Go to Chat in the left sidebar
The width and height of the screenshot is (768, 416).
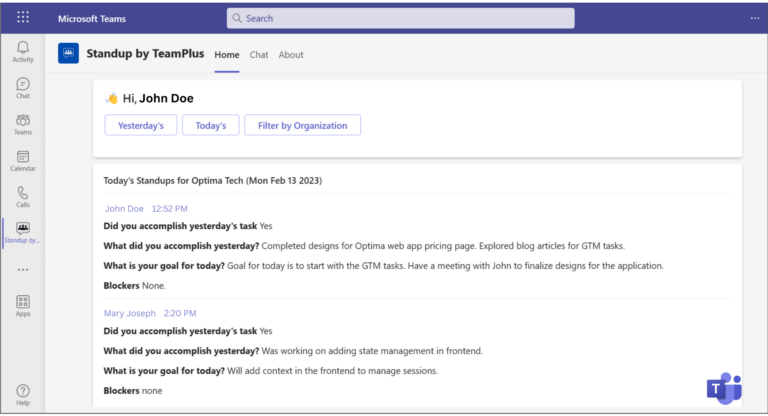23,88
